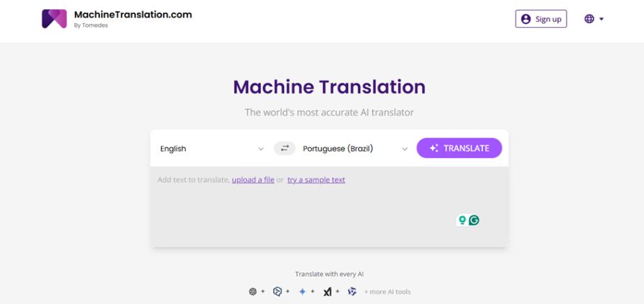Viewport: 644px width, 304px height.
Task: Click the Grammarly G icon
Action: pyautogui.click(x=474, y=221)
